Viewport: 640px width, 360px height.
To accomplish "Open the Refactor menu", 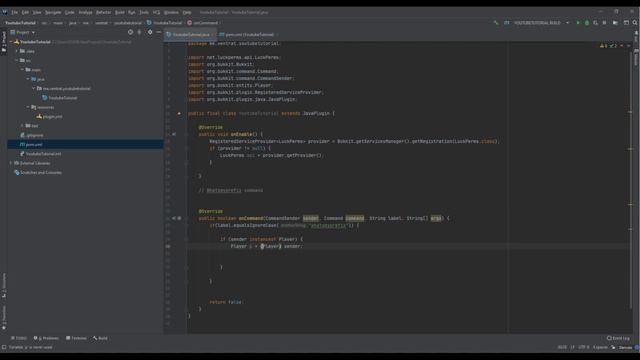I will click(x=103, y=12).
